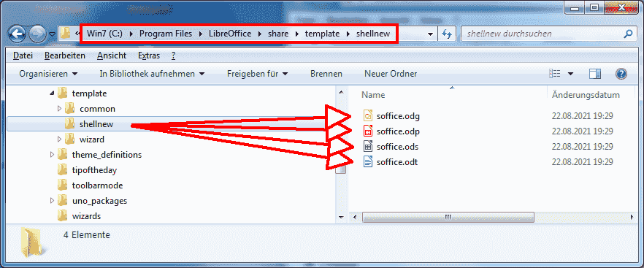Select the common folder in tree
The height and width of the screenshot is (268, 644).
click(x=97, y=109)
